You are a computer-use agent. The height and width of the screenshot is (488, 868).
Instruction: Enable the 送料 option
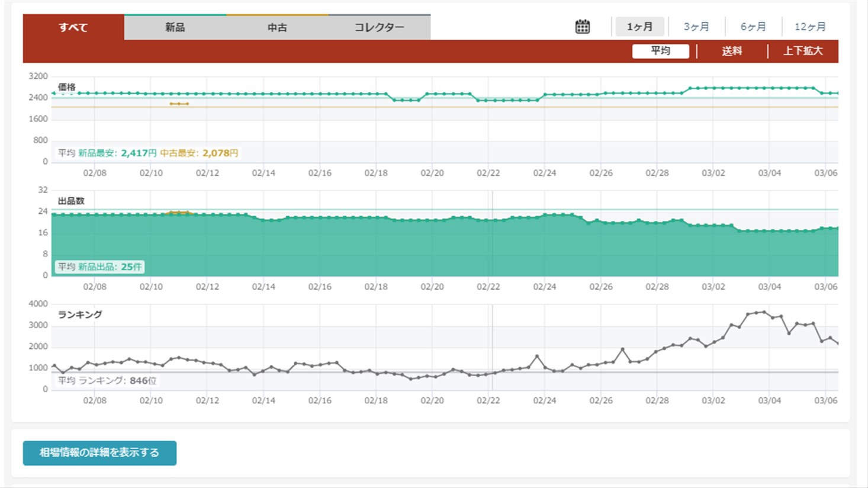pyautogui.click(x=732, y=51)
